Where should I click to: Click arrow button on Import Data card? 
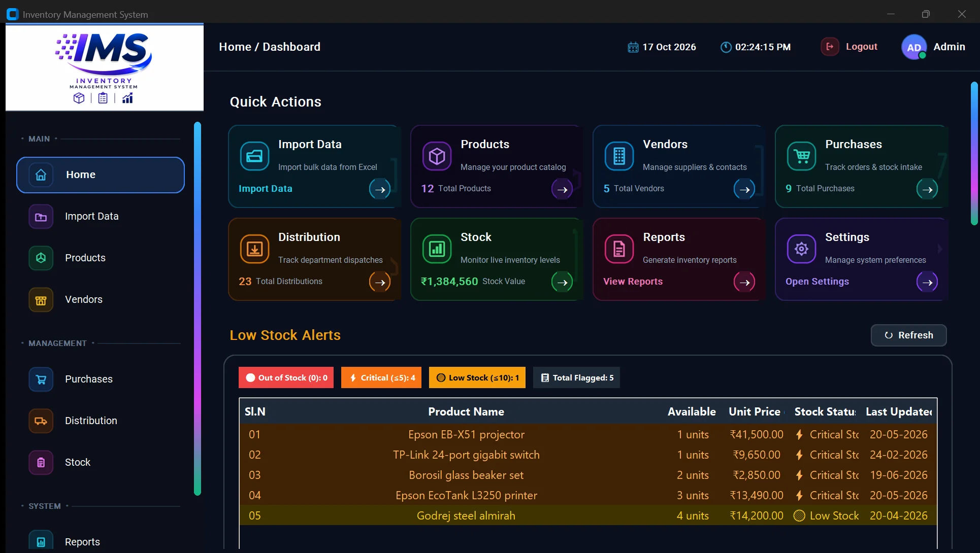(x=380, y=189)
